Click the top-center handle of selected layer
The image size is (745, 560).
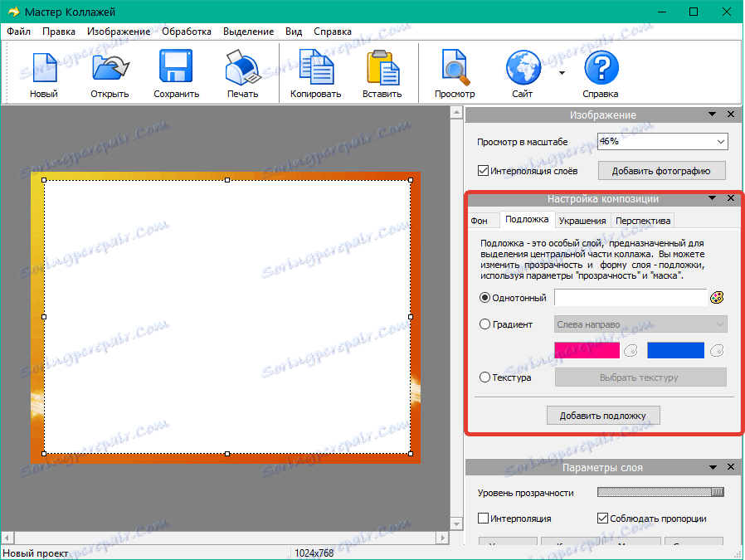point(227,180)
